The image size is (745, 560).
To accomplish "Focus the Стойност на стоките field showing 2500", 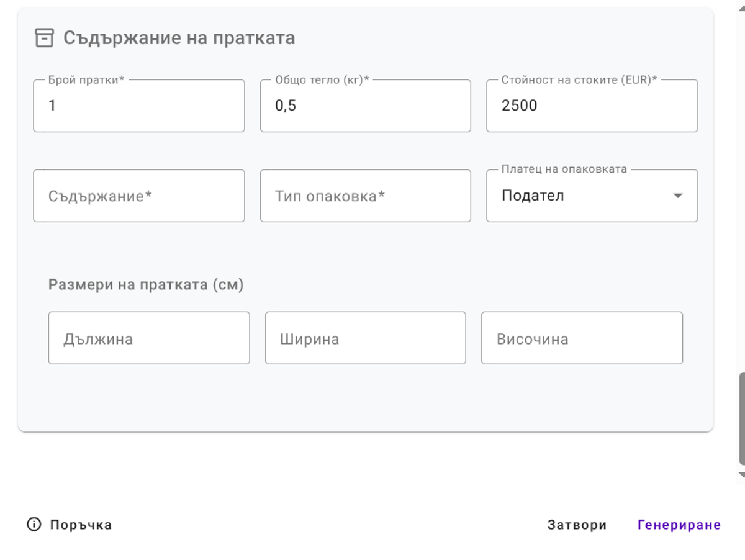I will pyautogui.click(x=592, y=106).
